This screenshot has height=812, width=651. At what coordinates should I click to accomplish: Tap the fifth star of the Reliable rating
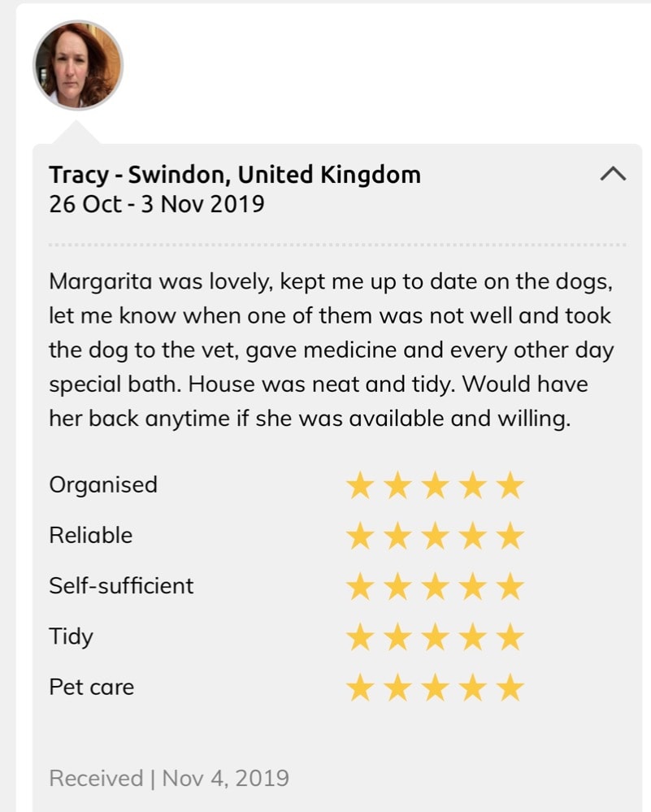coord(510,536)
